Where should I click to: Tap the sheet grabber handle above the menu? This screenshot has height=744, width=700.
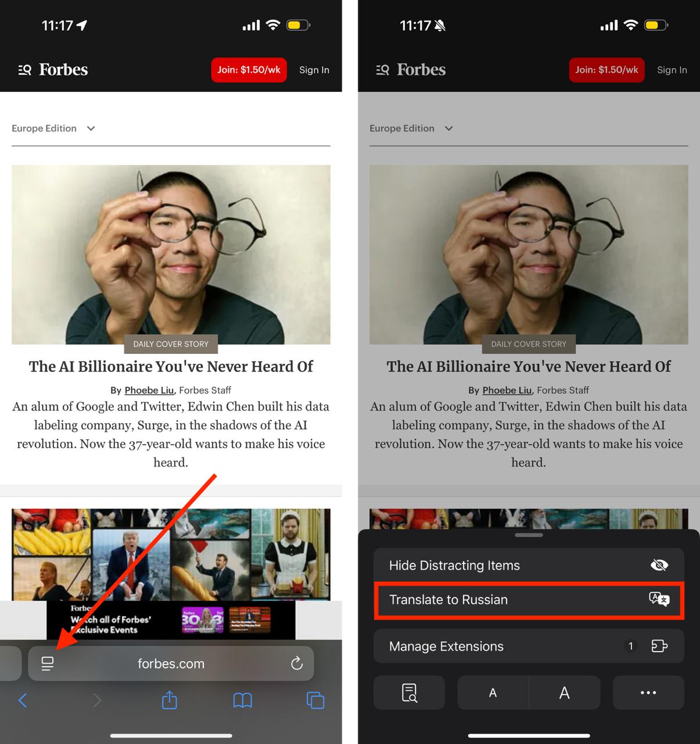pyautogui.click(x=529, y=535)
